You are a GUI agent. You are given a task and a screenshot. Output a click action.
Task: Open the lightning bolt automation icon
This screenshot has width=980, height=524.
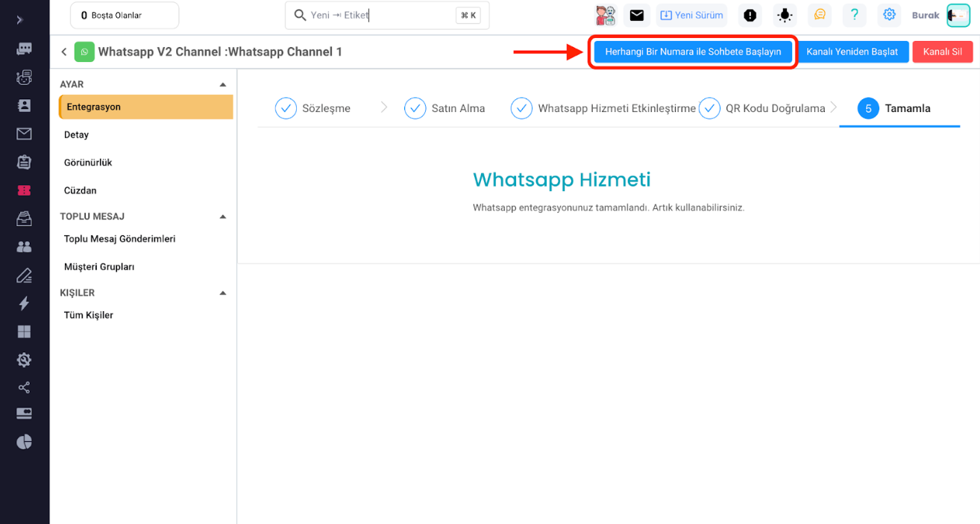pyautogui.click(x=24, y=303)
